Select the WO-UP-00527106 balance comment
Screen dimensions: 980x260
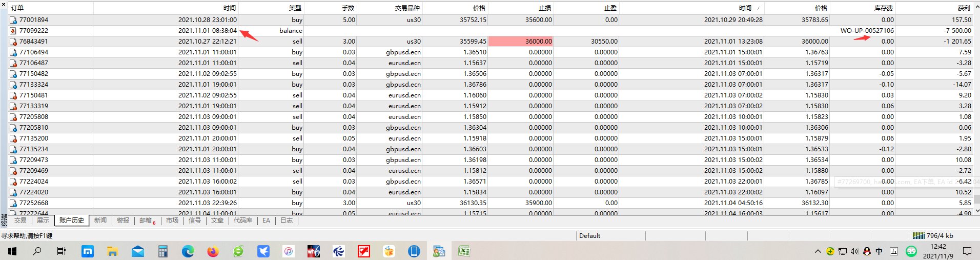[x=867, y=31]
